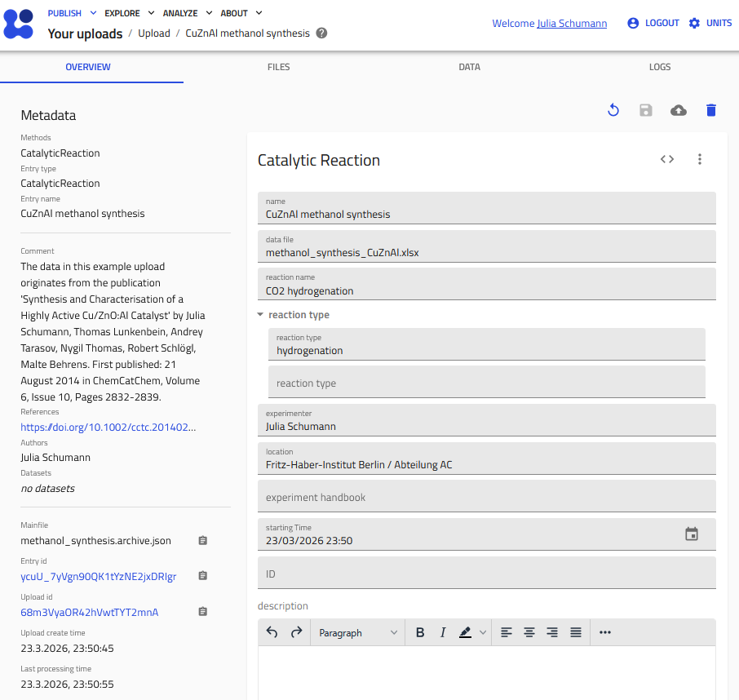Screen dimensions: 739x700
Task: Click inside the ID input field
Action: (486, 574)
